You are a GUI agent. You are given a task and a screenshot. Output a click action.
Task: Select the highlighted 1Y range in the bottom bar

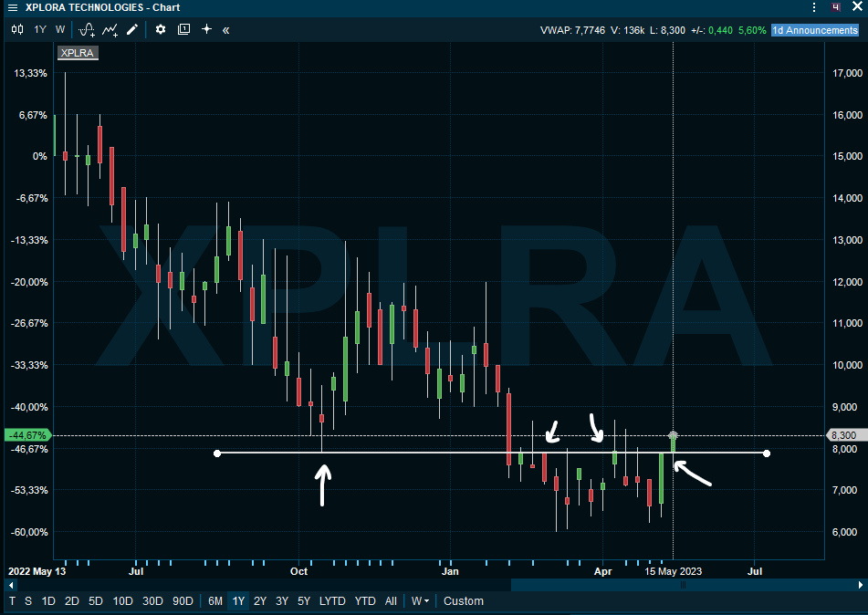click(x=238, y=601)
